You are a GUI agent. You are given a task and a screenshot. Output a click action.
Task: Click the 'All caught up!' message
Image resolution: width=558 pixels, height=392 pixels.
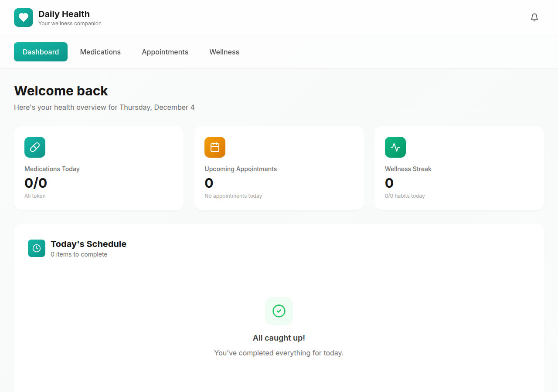[279, 338]
